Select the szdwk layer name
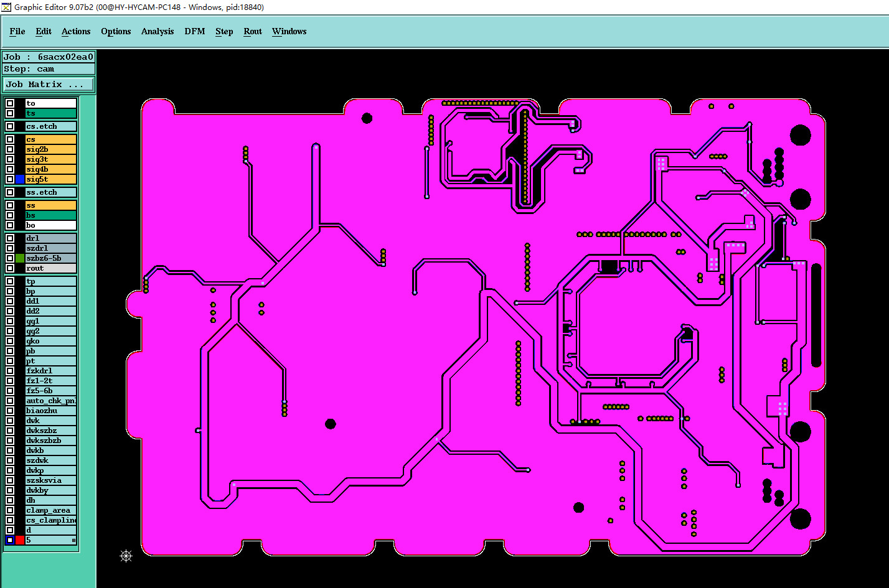The width and height of the screenshot is (889, 588). [51, 460]
